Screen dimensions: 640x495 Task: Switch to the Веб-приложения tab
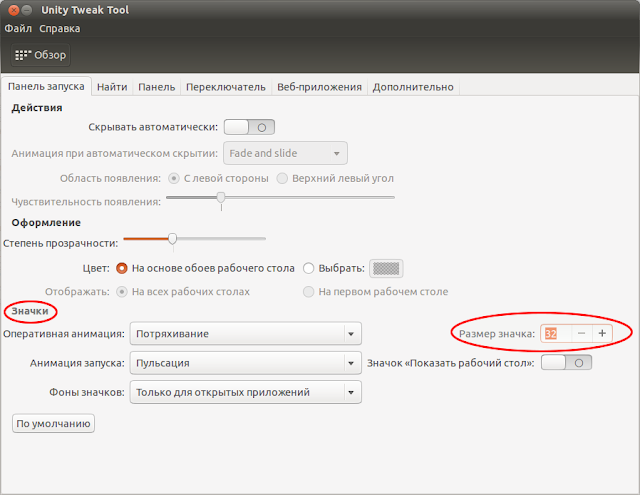[319, 87]
